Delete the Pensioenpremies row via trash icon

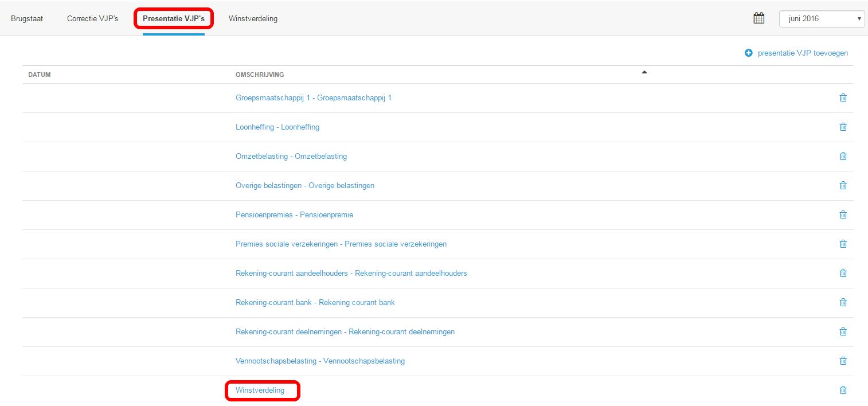[x=843, y=214]
